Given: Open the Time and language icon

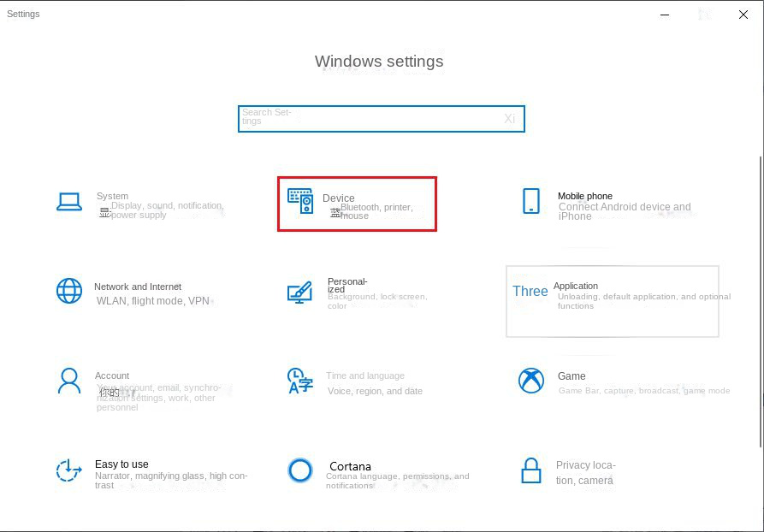Looking at the screenshot, I should (x=300, y=381).
